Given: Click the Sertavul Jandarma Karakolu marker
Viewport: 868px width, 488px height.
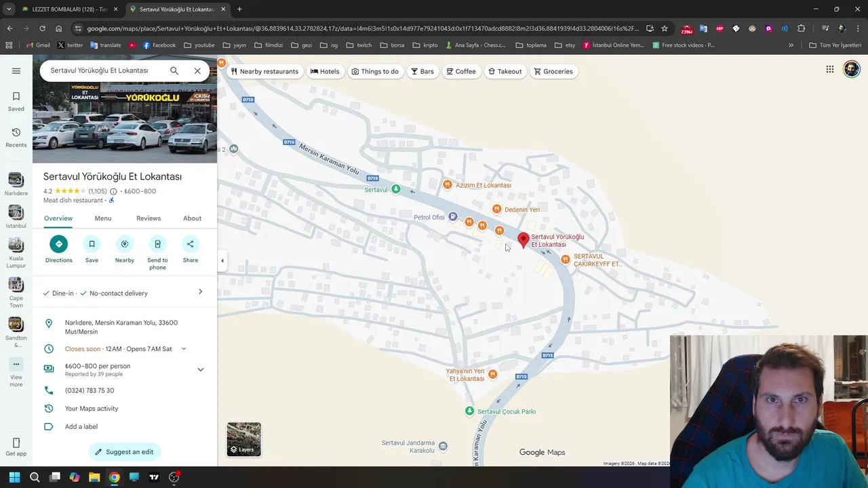Looking at the screenshot, I should (x=443, y=446).
